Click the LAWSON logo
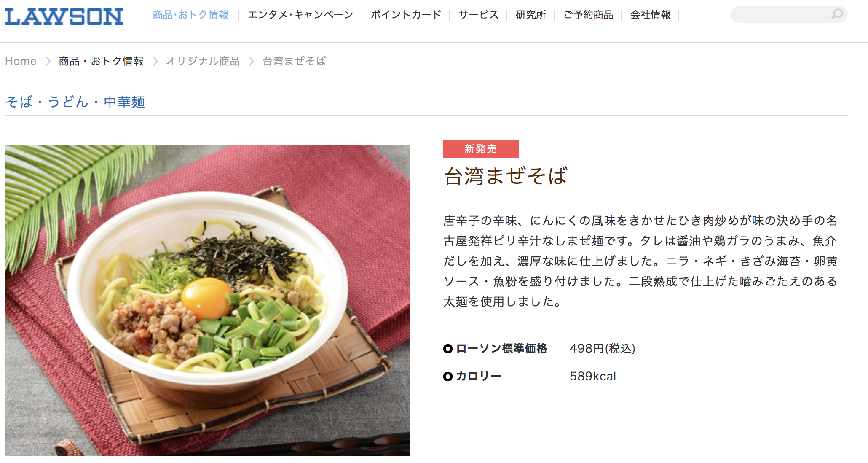Image resolution: width=868 pixels, height=463 pixels. tap(64, 16)
